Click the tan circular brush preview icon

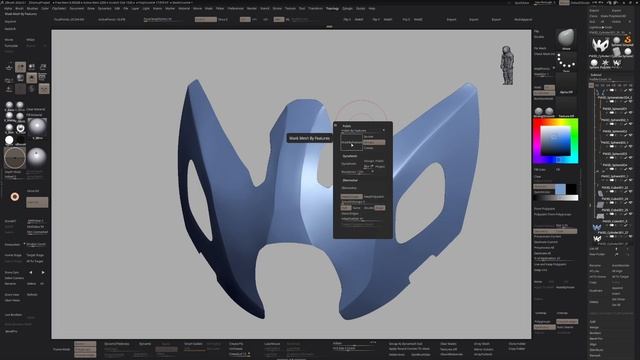click(15, 158)
